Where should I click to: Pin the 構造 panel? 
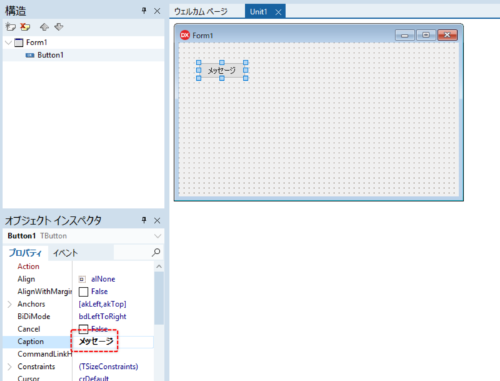(x=144, y=11)
